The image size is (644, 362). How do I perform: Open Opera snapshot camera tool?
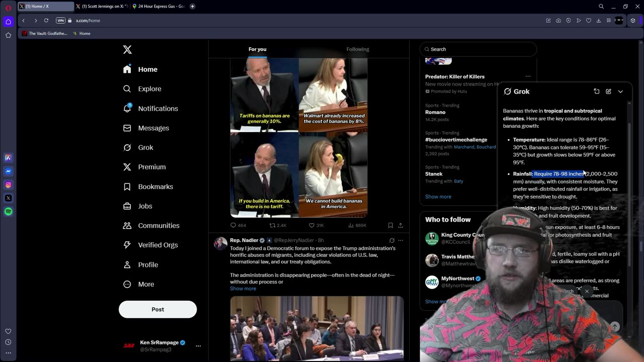(558, 21)
